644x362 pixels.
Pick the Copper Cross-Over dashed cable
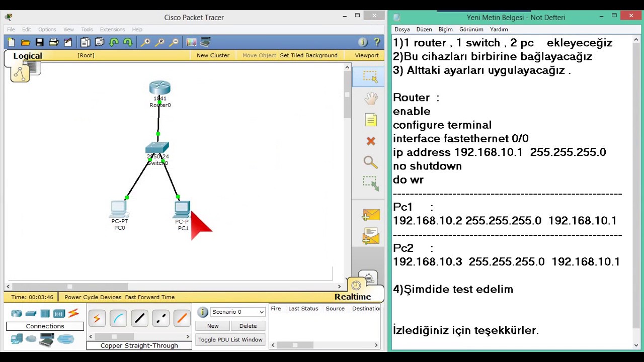[x=161, y=318]
